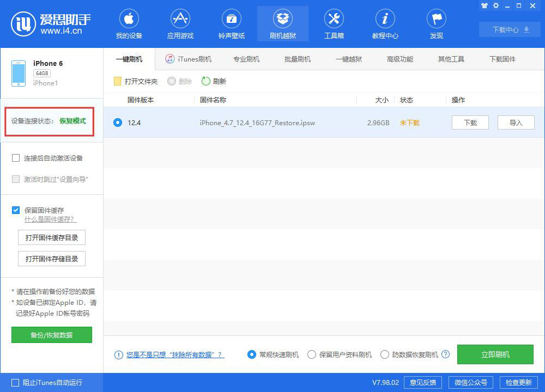Switch to the 一键越狱 tab
This screenshot has height=392, width=545.
349,58
